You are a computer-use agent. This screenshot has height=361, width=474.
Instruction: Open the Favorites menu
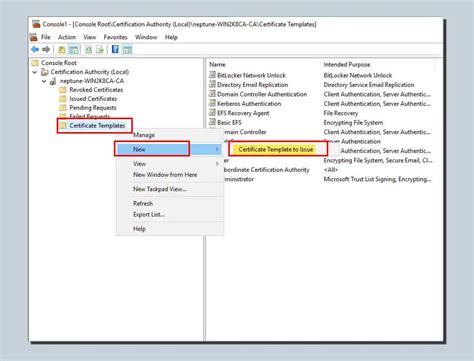(x=115, y=37)
